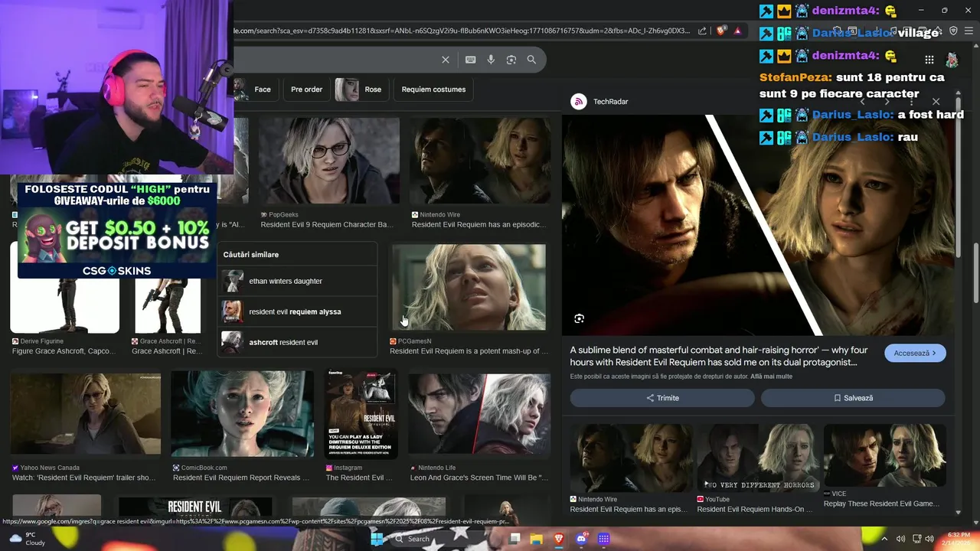This screenshot has height=551, width=980.
Task: Open Google Lens image search
Action: coord(511,60)
